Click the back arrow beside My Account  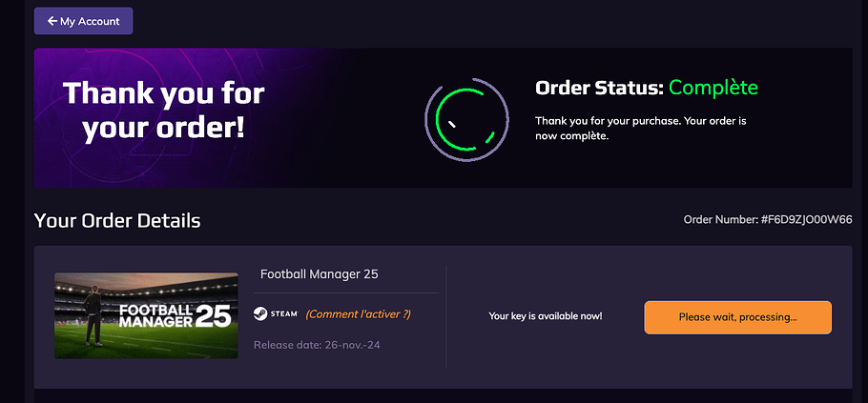[x=52, y=21]
